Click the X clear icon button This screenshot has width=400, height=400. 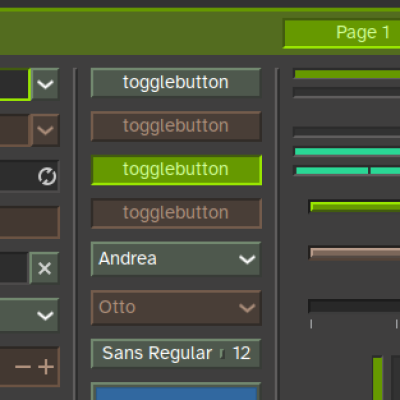[x=44, y=268]
